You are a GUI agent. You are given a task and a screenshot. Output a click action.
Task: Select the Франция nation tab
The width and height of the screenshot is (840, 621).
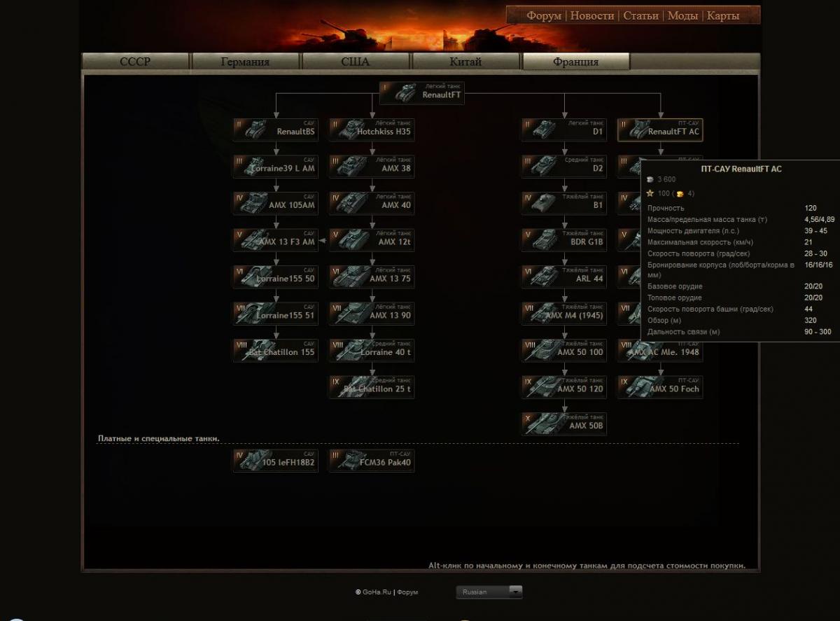click(575, 62)
